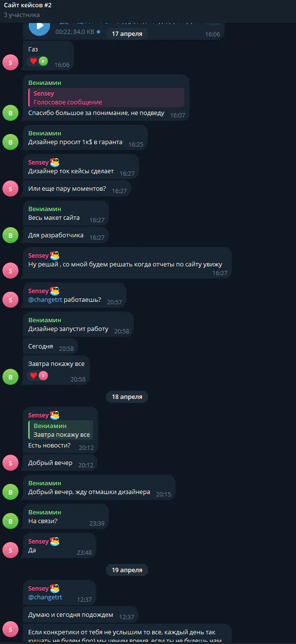Click the heart reaction under "Завтра покажу все"
296x644 pixels.
[x=34, y=375]
